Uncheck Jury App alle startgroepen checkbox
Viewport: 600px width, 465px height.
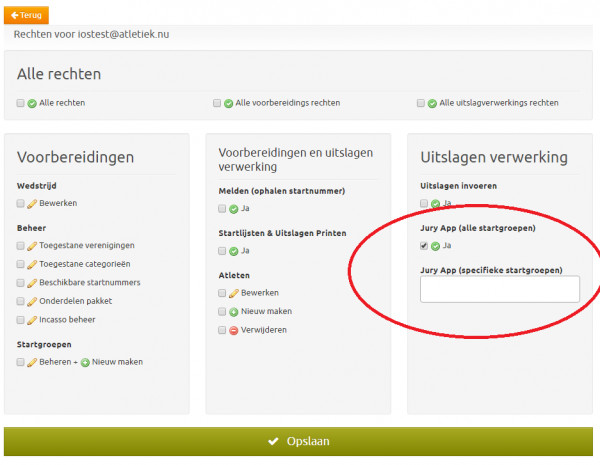click(x=424, y=245)
